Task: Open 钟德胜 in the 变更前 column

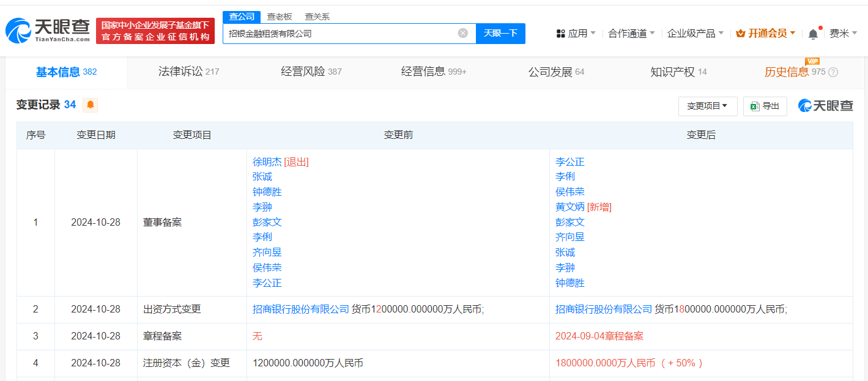Action: point(267,192)
